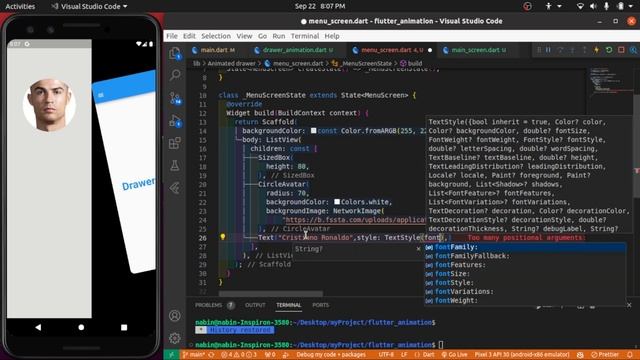
Task: Change the UTF-8 encoding in status bar
Action: click(x=386, y=355)
